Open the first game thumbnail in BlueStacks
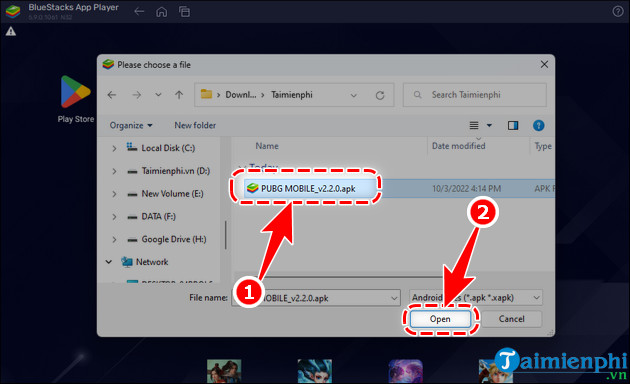The width and height of the screenshot is (630, 384). (x=224, y=371)
